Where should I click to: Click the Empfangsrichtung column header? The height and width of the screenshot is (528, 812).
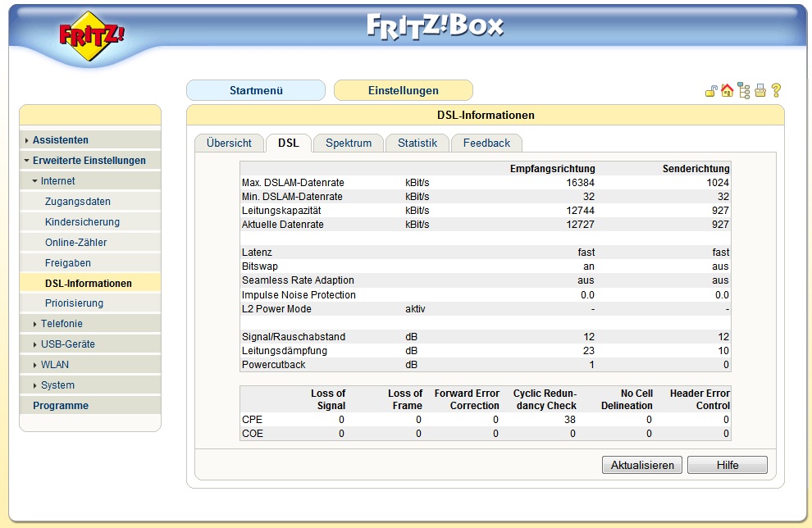click(553, 169)
